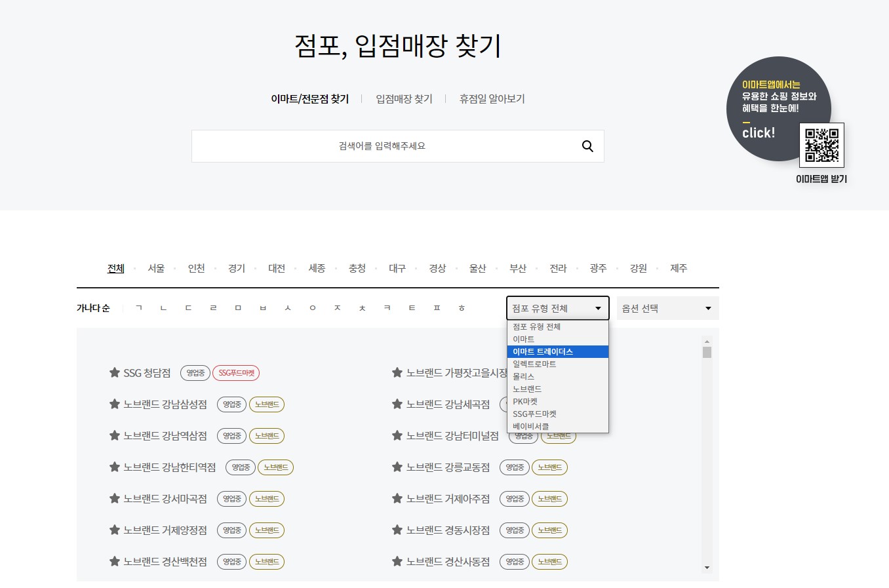This screenshot has height=588, width=889.
Task: Select the 광주 region tab
Action: tap(599, 268)
